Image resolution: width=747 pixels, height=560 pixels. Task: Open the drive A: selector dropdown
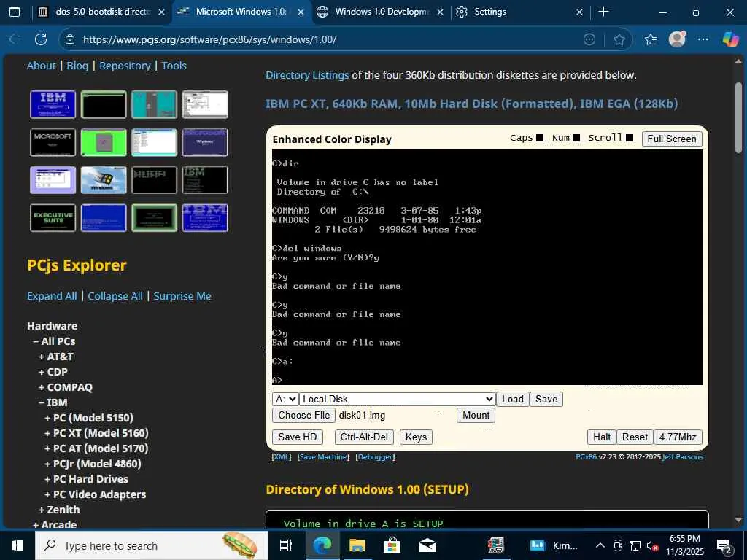[285, 399]
